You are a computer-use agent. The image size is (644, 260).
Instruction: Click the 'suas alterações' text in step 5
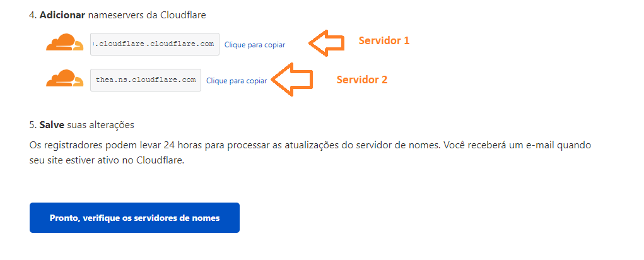[101, 125]
